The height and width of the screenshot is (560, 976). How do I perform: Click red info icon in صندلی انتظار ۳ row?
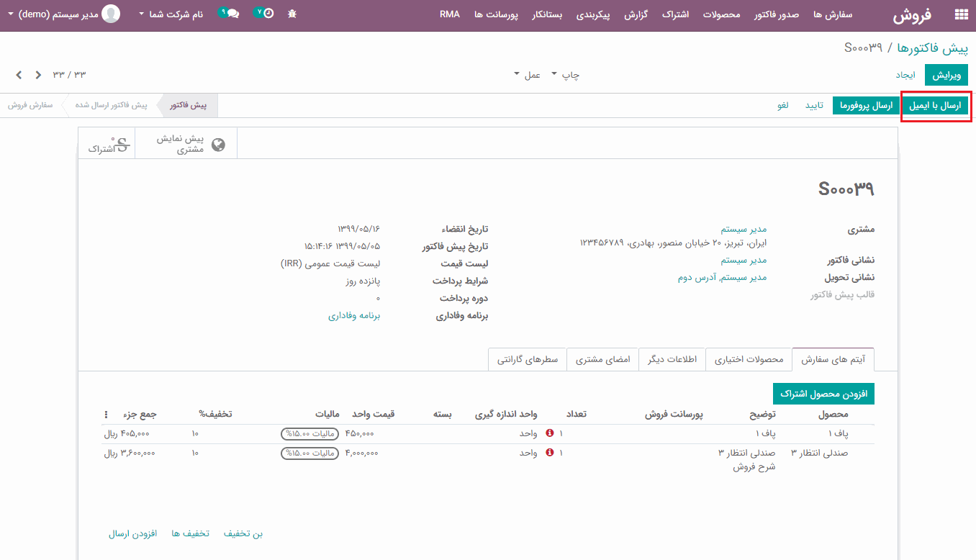point(550,453)
